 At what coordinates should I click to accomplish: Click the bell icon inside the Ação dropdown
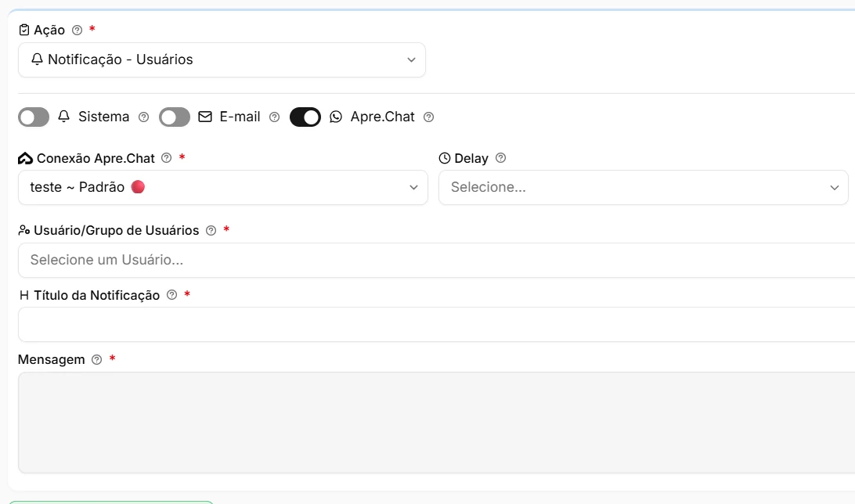[x=37, y=59]
